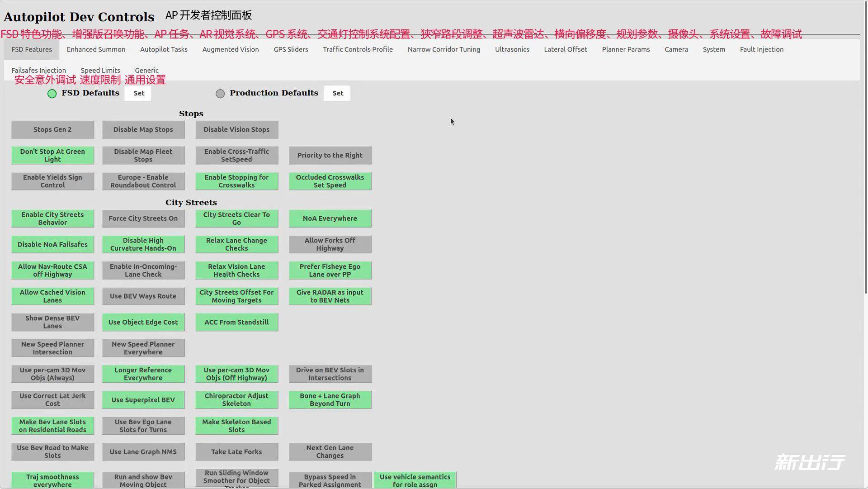The height and width of the screenshot is (489, 868).
Task: Select the FSD Defaults radio button
Action: [x=52, y=94]
